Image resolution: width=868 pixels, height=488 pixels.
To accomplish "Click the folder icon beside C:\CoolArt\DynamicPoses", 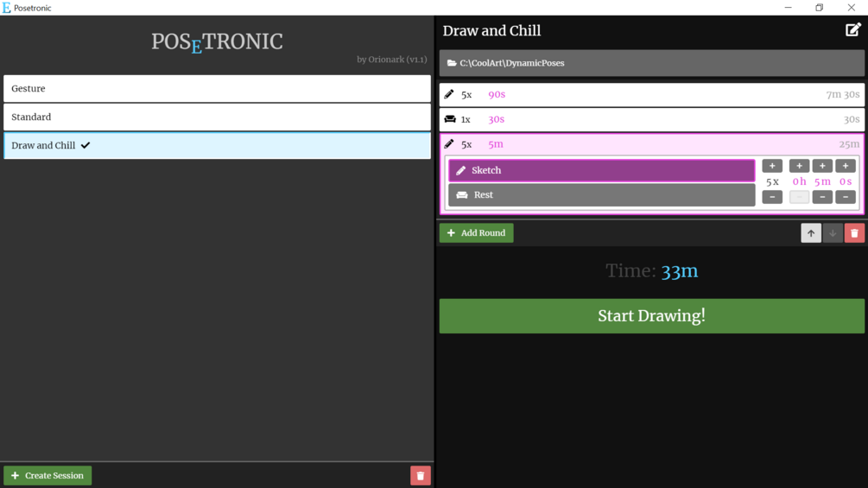I will click(452, 63).
